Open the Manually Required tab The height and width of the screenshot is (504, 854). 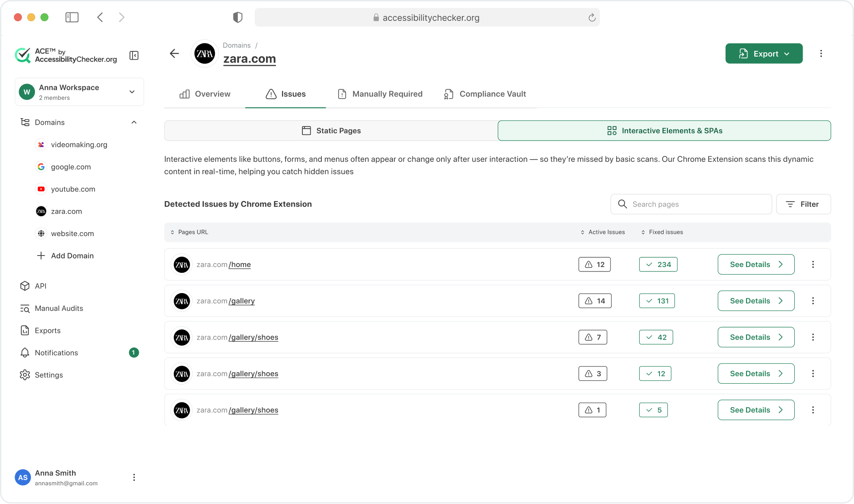click(380, 94)
